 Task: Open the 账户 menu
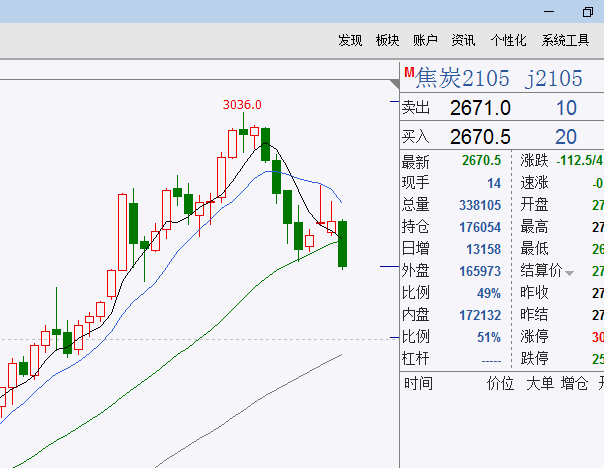(x=425, y=40)
